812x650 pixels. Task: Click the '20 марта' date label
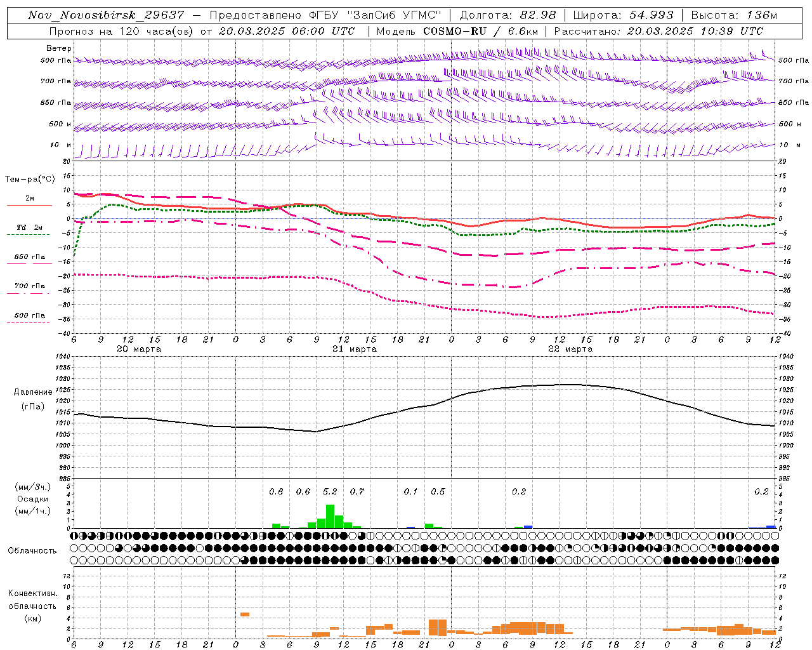(139, 349)
